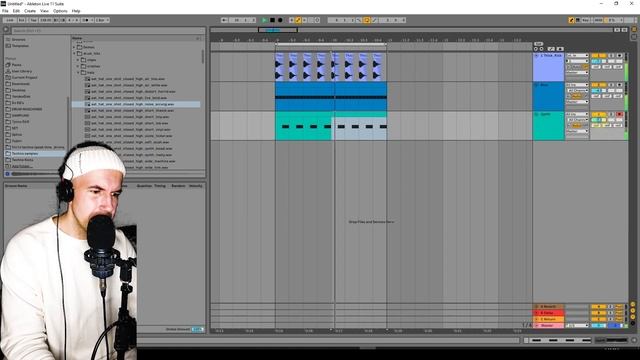Open the Help menu
The width and height of the screenshot is (640, 360).
(x=76, y=11)
